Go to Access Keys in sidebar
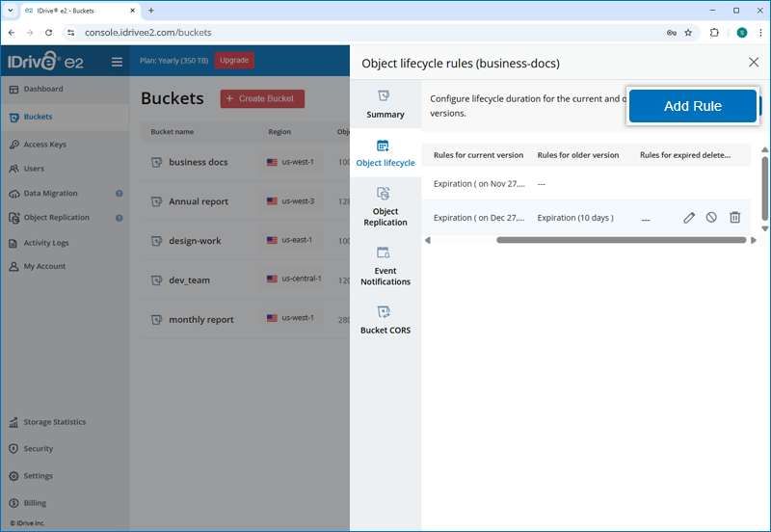 pos(44,145)
